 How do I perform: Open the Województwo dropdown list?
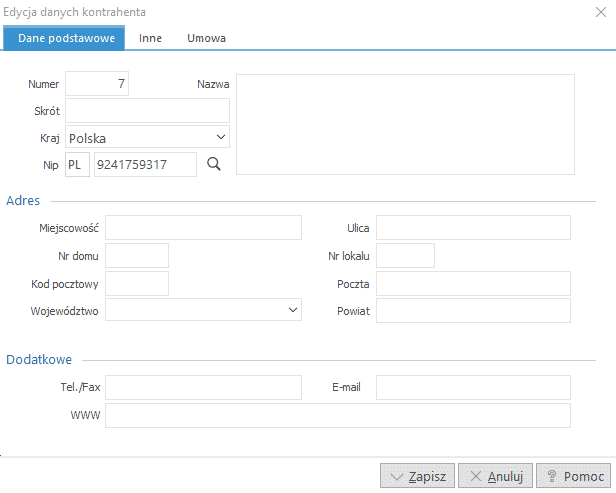coord(293,310)
